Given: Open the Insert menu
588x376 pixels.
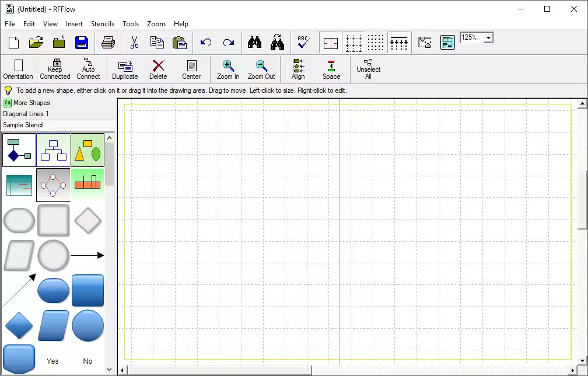Looking at the screenshot, I should coord(74,24).
